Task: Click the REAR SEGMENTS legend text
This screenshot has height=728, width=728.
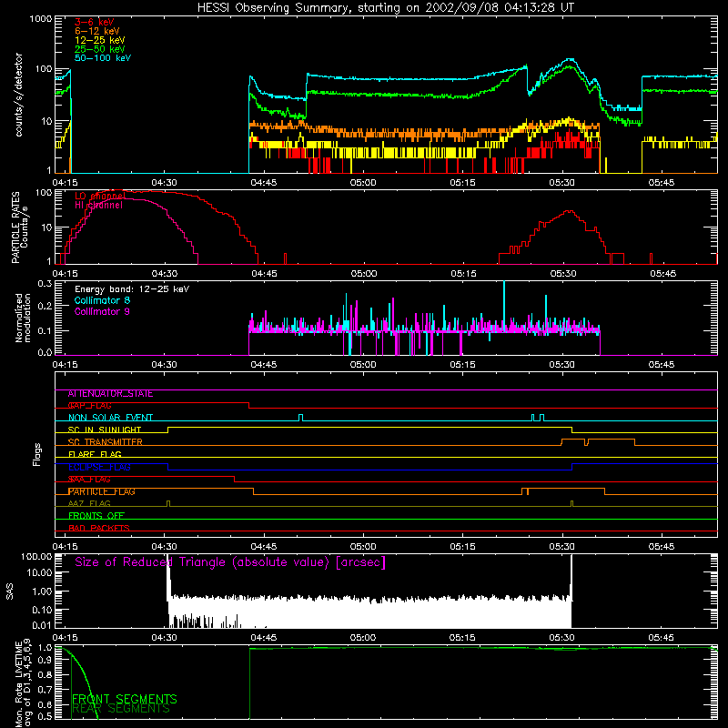Action: click(121, 709)
